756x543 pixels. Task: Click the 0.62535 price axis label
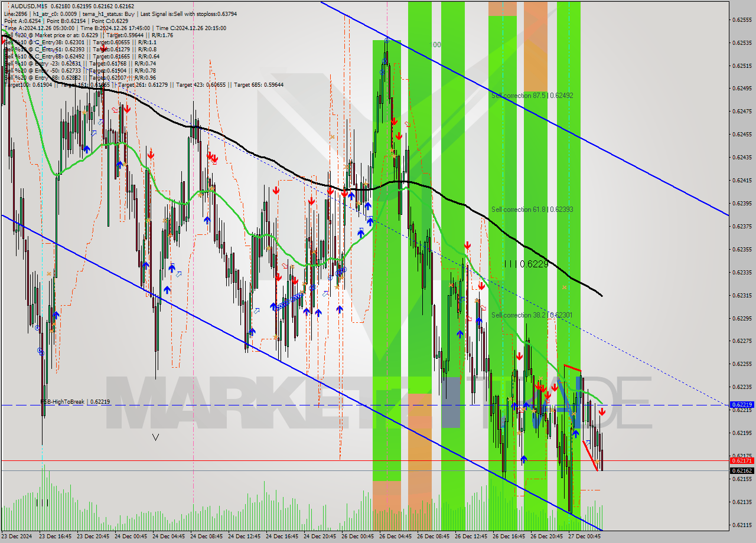click(x=742, y=42)
